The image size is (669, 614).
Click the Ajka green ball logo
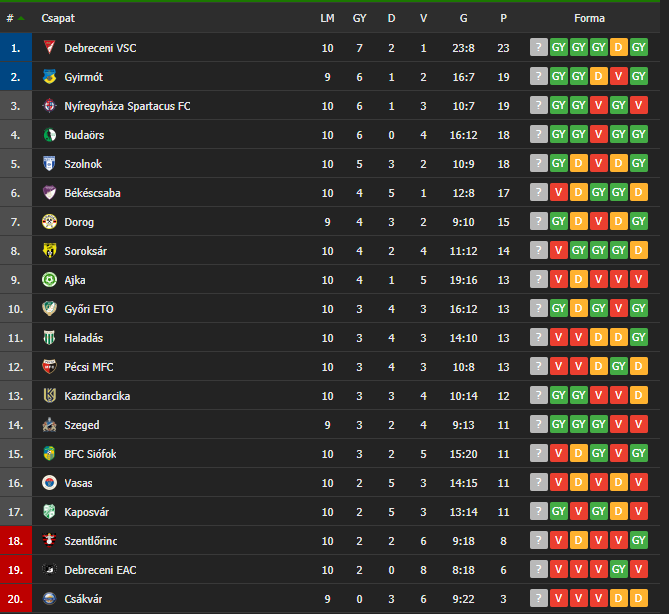click(x=49, y=279)
